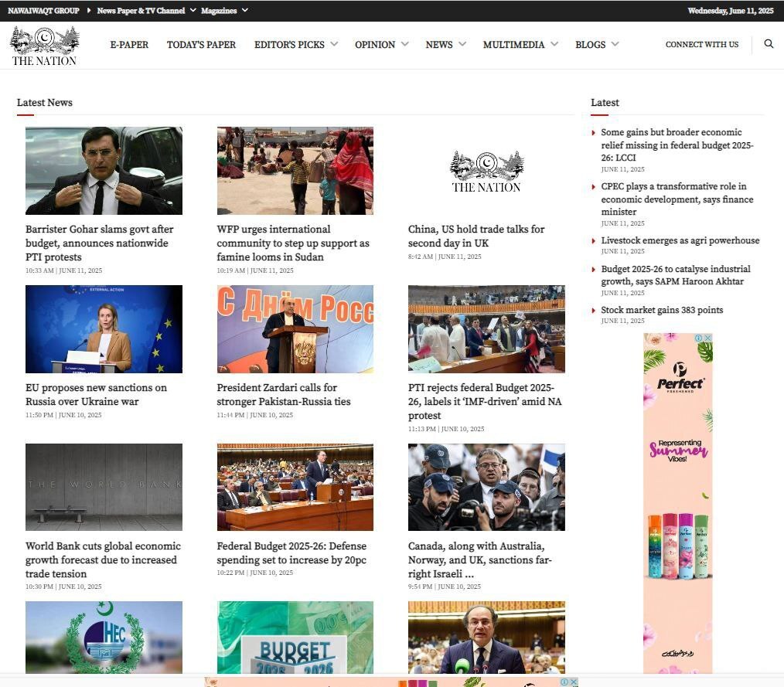Read 'Stock market gains 383 points' story
The image size is (784, 687).
(x=662, y=311)
